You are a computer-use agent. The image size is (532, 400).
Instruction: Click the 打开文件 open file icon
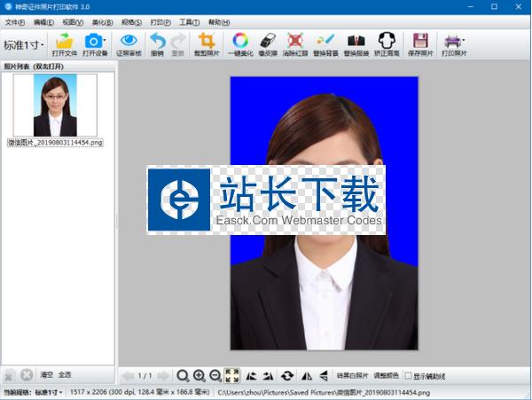(x=64, y=41)
